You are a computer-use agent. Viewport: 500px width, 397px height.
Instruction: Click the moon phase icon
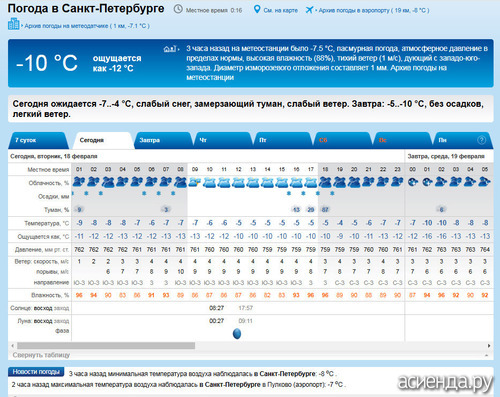coord(237,333)
